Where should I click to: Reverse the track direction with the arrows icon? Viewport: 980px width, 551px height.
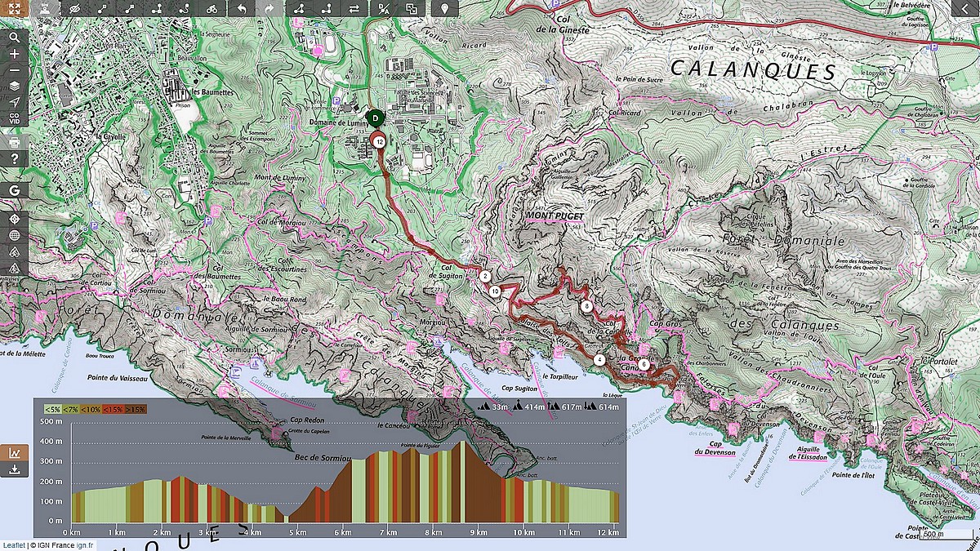(355, 9)
